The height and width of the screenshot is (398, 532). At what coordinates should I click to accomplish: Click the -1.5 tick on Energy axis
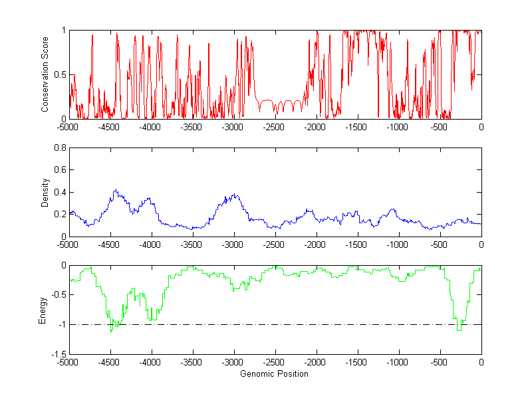coord(58,354)
